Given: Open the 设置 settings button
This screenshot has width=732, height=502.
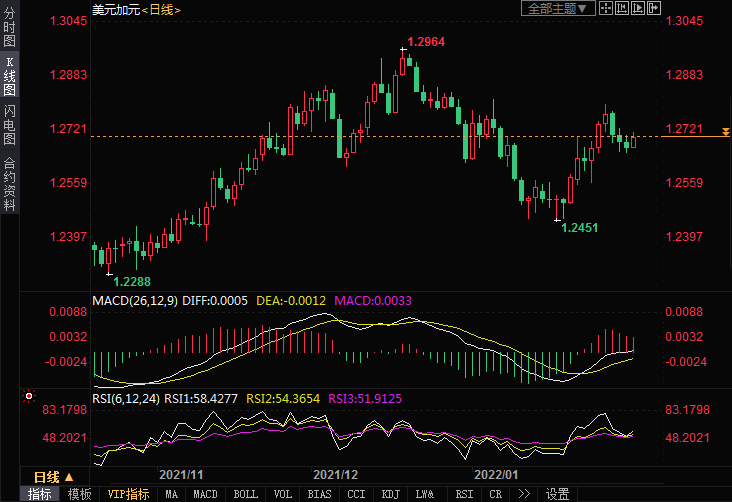Looking at the screenshot, I should coord(557,494).
